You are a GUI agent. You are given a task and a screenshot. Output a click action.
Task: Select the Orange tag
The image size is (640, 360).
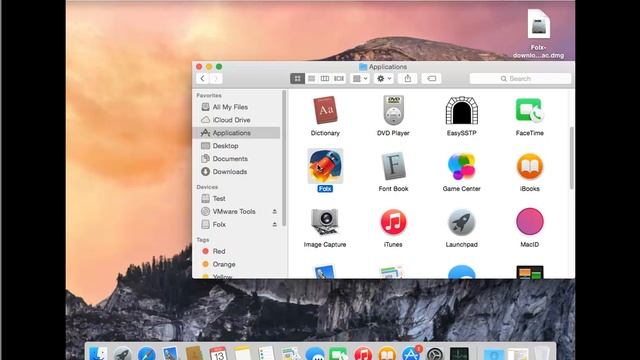coord(237,264)
